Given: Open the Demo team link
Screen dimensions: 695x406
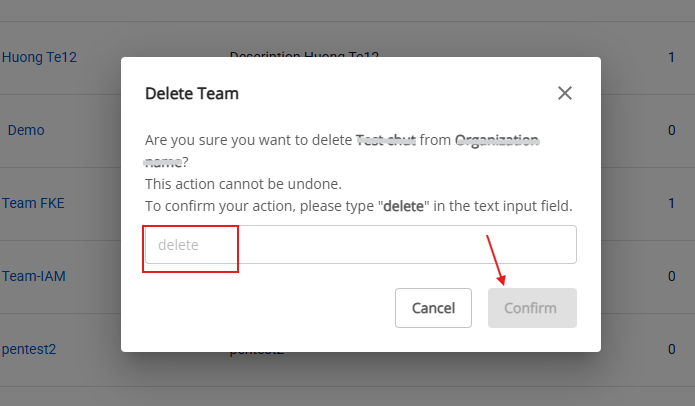Looking at the screenshot, I should 26,130.
